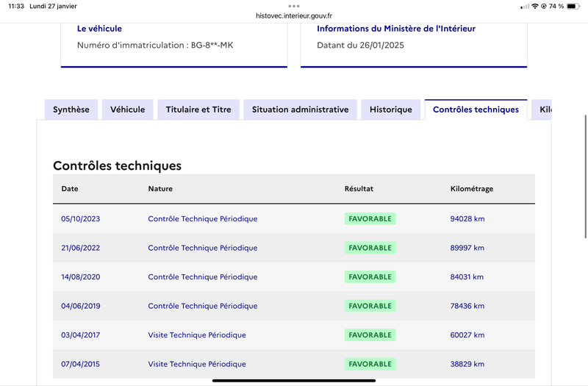Tap the orientation lock status icon
The image size is (588, 386).
(x=543, y=6)
